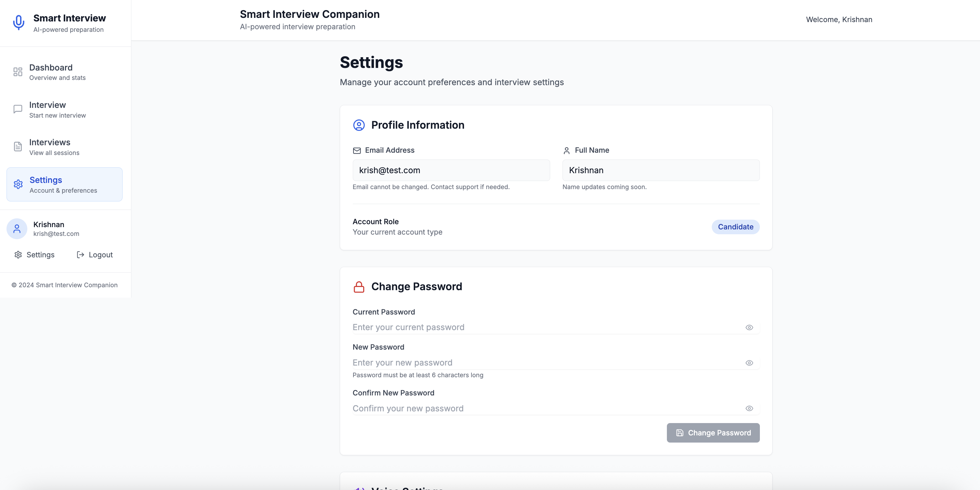Reveal the confirm new password text

click(749, 408)
